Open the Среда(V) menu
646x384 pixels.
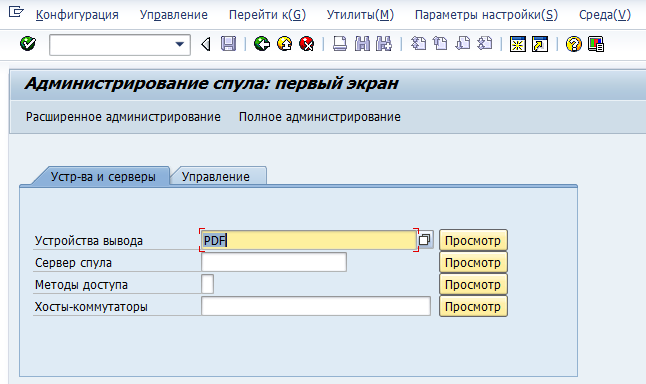(x=605, y=15)
